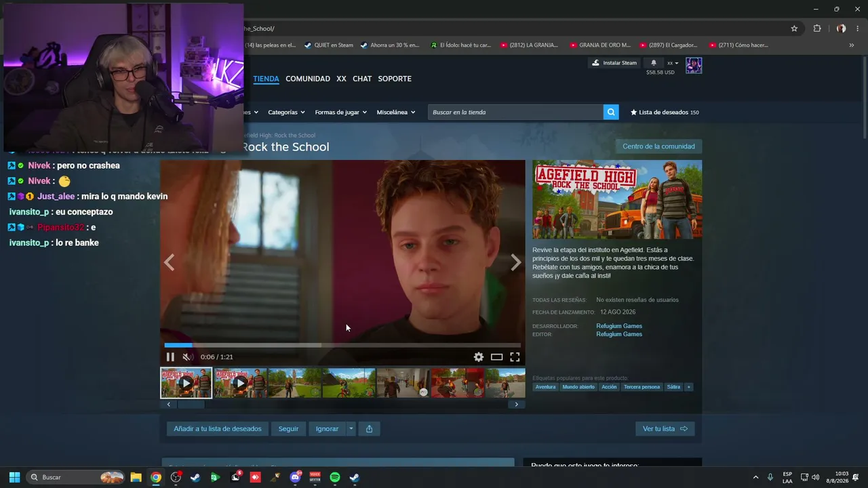868x488 pixels.
Task: Open the CHAT menu item
Action: coord(362,79)
